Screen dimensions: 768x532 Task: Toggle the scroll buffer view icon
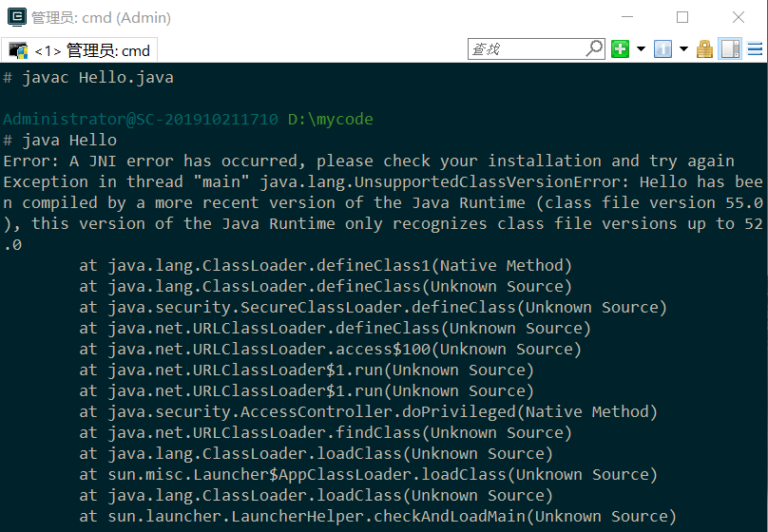pos(730,49)
